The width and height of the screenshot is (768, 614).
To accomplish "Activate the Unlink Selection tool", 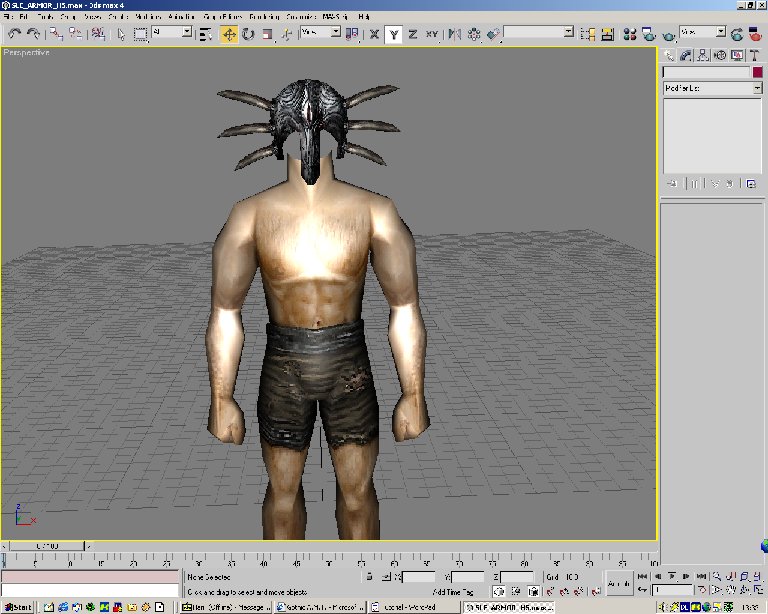I will click(x=75, y=34).
